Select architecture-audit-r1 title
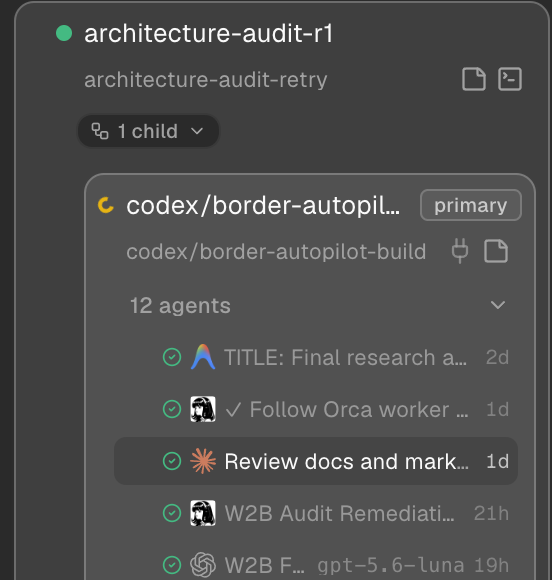The height and width of the screenshot is (580, 552). pos(209,33)
